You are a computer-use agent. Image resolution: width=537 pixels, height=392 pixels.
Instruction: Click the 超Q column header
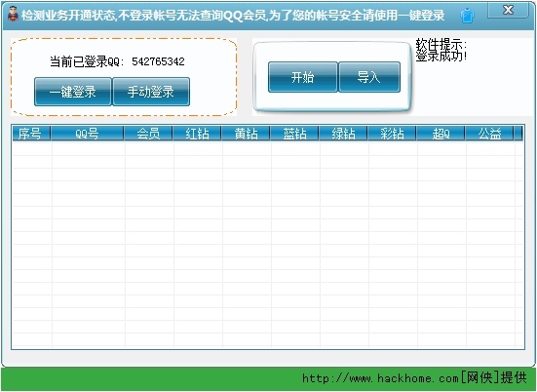click(441, 134)
